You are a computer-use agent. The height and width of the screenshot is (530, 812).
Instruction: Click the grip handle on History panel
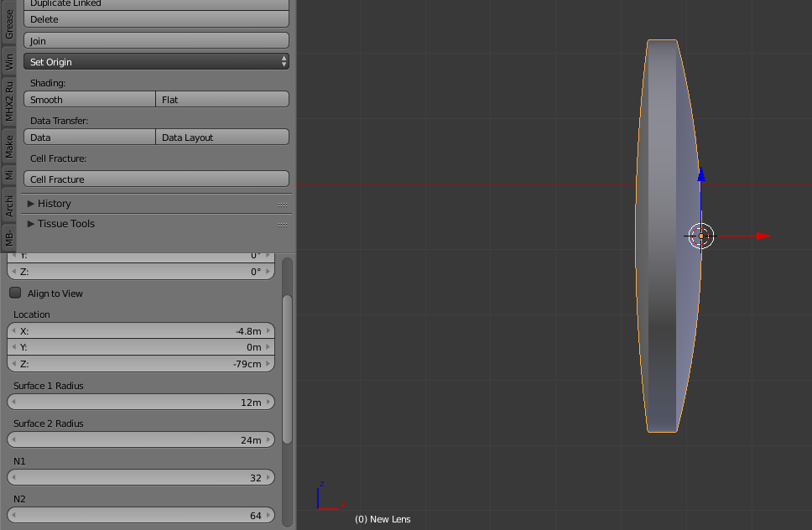point(283,205)
